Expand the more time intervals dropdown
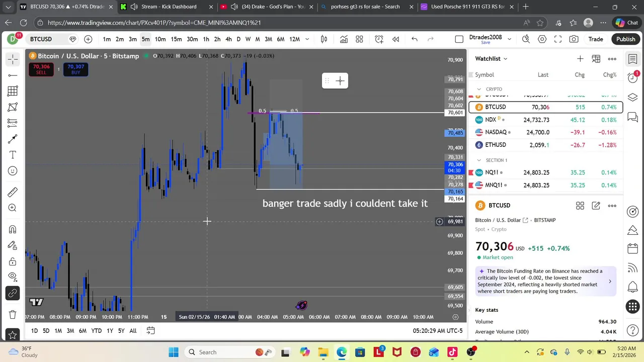644x362 pixels. 307,39
